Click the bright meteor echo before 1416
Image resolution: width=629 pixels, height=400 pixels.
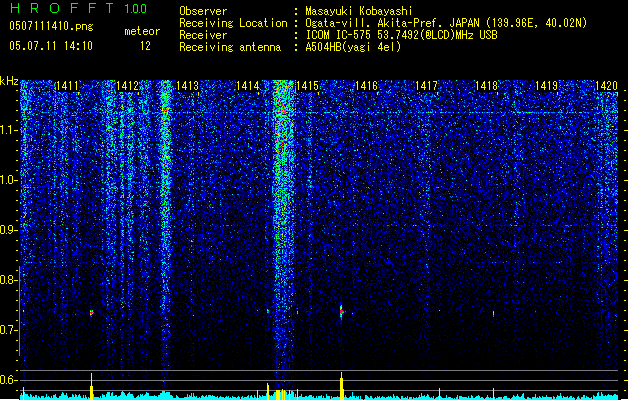(341, 312)
